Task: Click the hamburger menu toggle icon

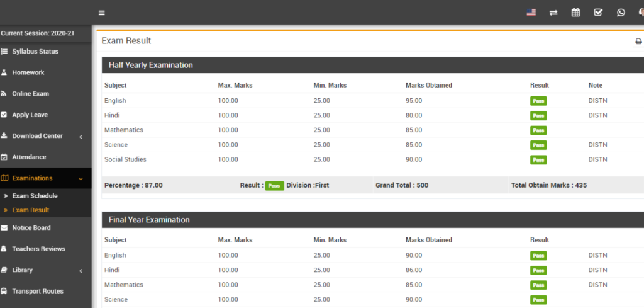Action: click(102, 13)
